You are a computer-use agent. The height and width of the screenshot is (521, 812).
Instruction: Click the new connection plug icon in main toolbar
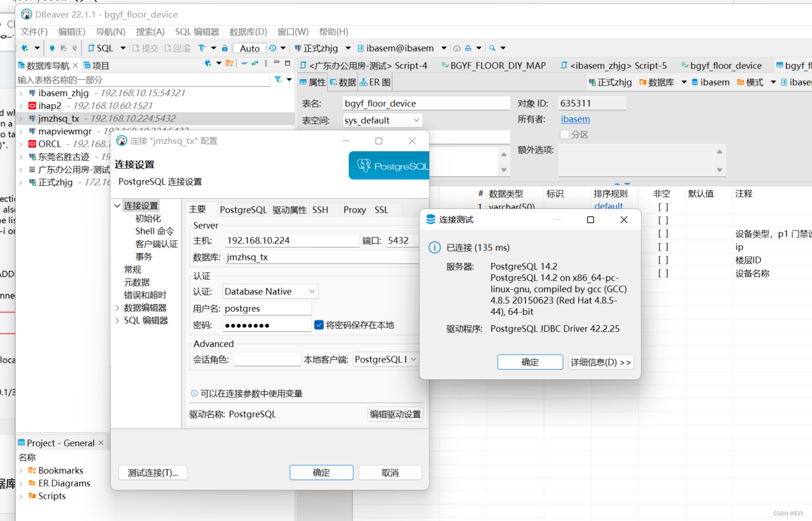tap(25, 48)
